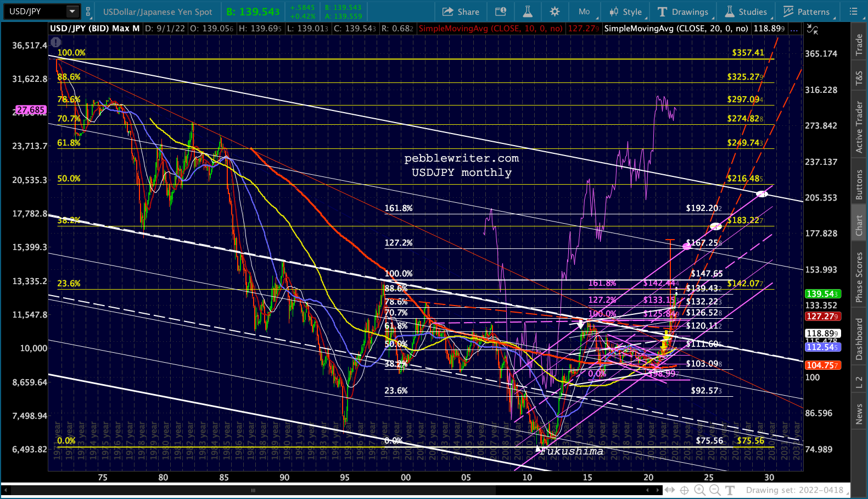Screen dimensions: 868x499
Task: Click the $216.485 Fibonacci level label
Action: (745, 179)
